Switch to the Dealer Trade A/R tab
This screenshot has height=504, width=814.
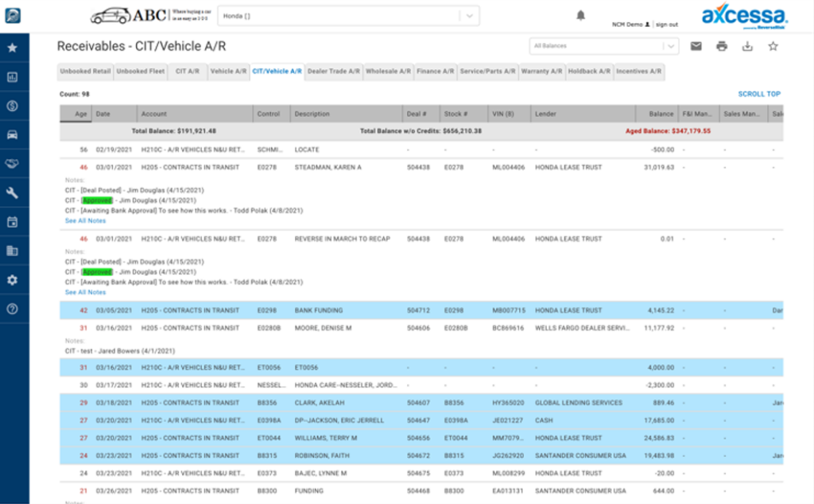coord(333,71)
